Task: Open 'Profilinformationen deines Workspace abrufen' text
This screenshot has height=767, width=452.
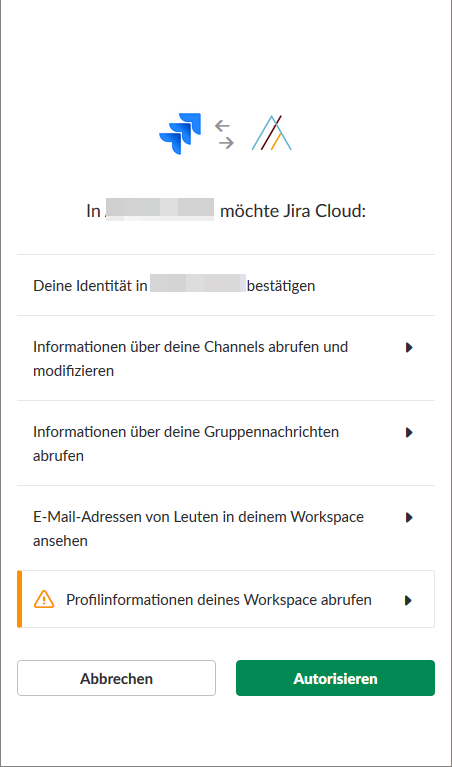Action: (x=219, y=600)
